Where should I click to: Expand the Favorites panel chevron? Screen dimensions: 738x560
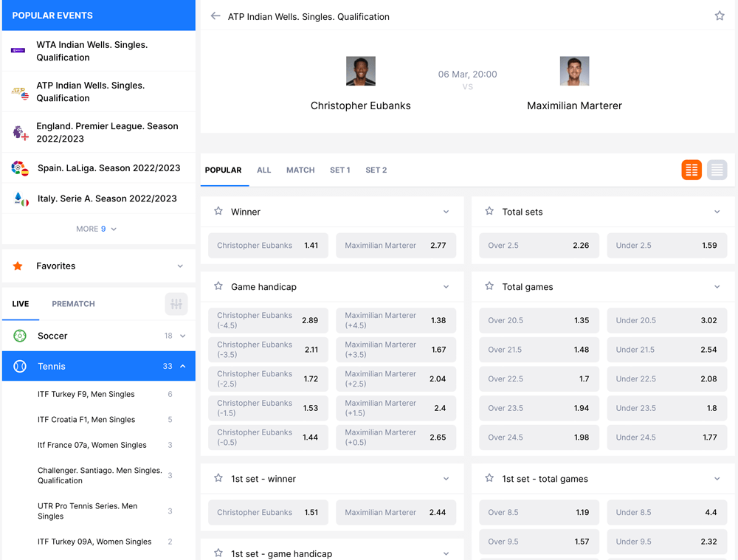[180, 266]
